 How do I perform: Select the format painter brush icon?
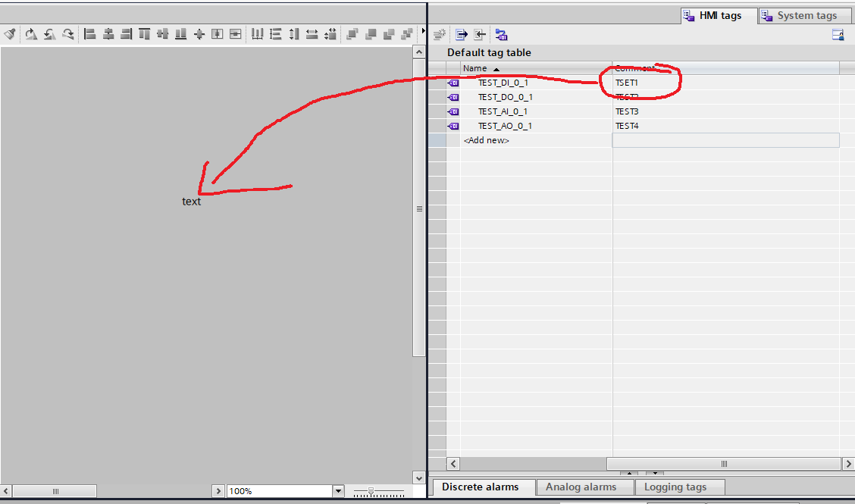(11, 34)
